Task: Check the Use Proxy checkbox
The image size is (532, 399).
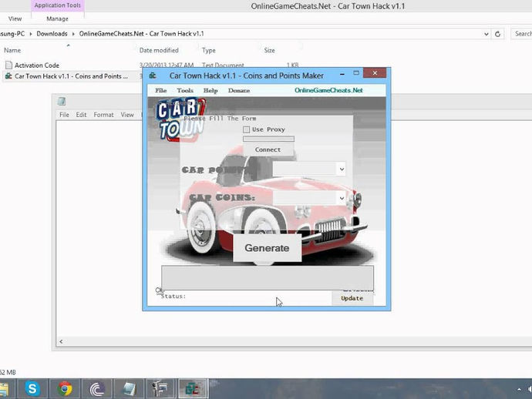Action: point(246,129)
